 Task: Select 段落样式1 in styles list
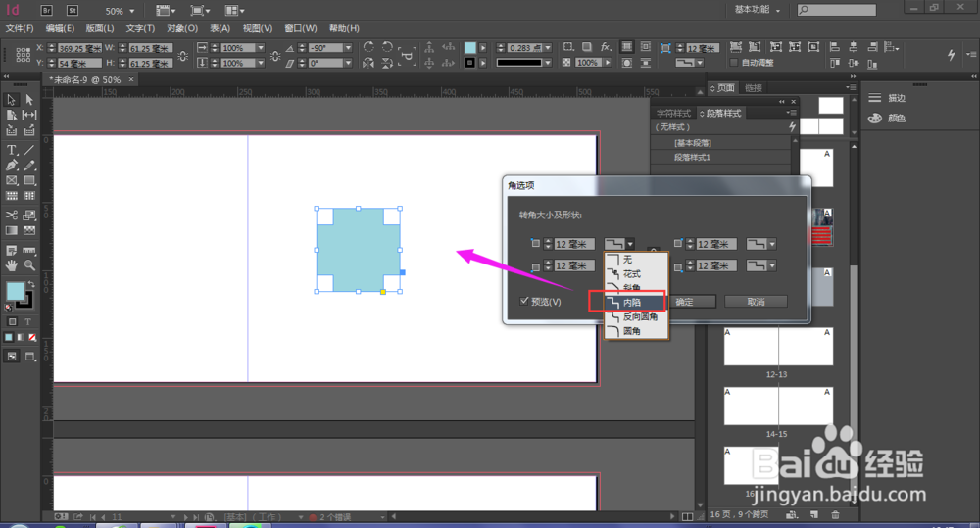coord(721,158)
